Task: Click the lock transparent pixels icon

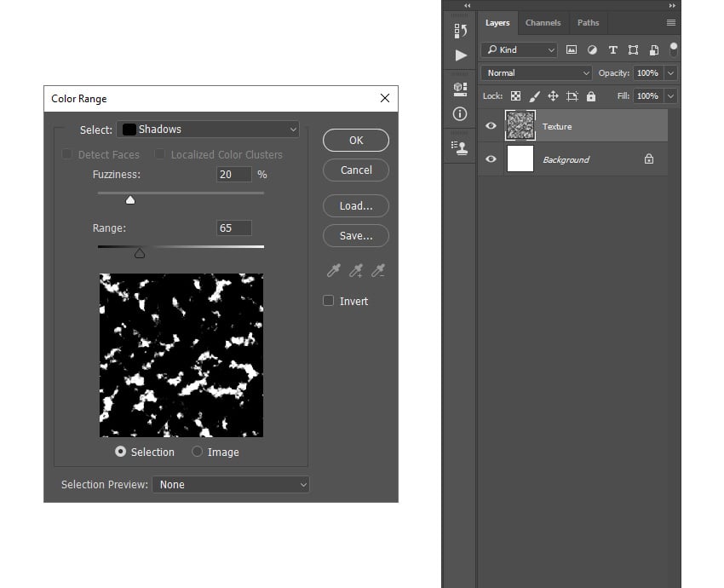Action: pos(516,96)
